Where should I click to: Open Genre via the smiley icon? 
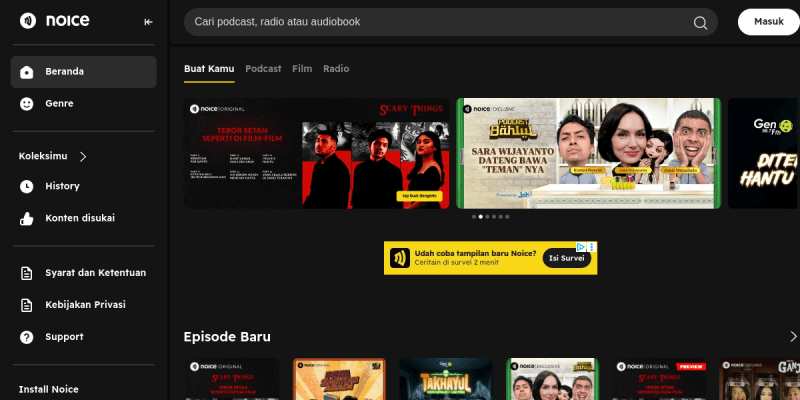(x=27, y=104)
